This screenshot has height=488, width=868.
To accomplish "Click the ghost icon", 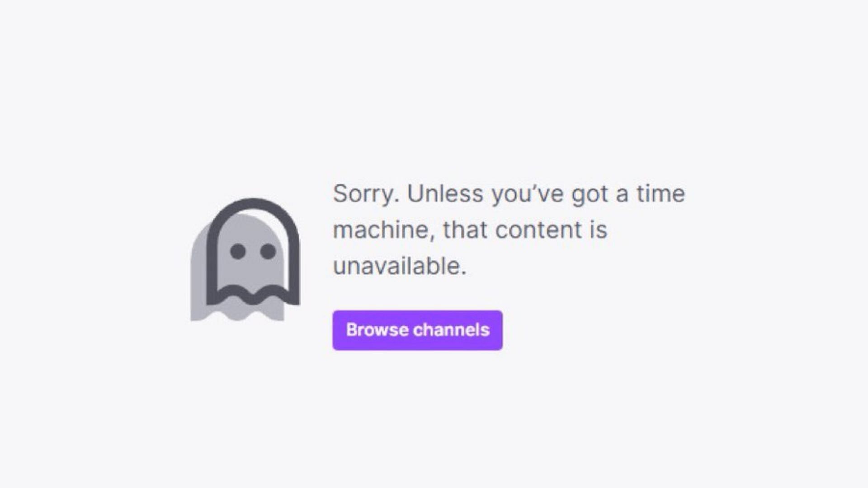I will 245,259.
